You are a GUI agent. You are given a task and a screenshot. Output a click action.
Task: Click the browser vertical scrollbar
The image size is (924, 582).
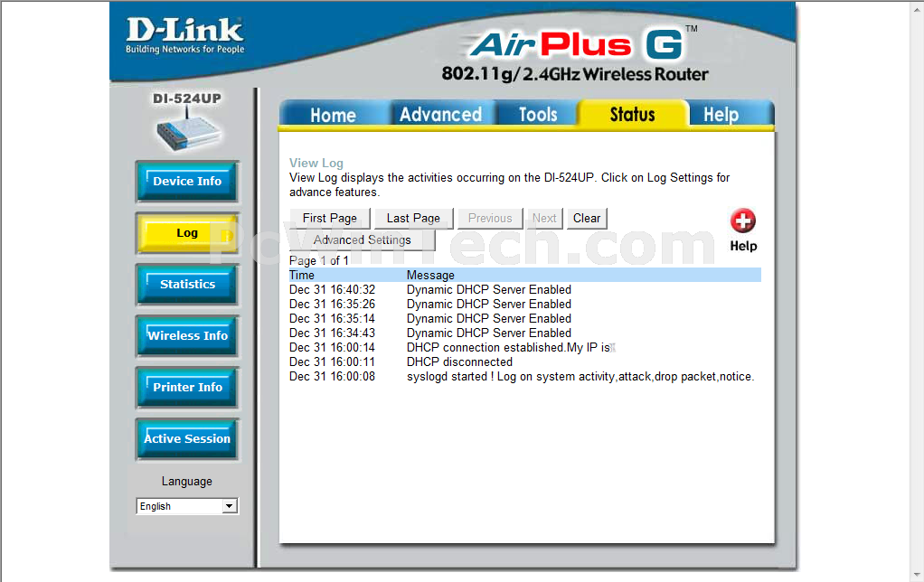tap(917, 291)
